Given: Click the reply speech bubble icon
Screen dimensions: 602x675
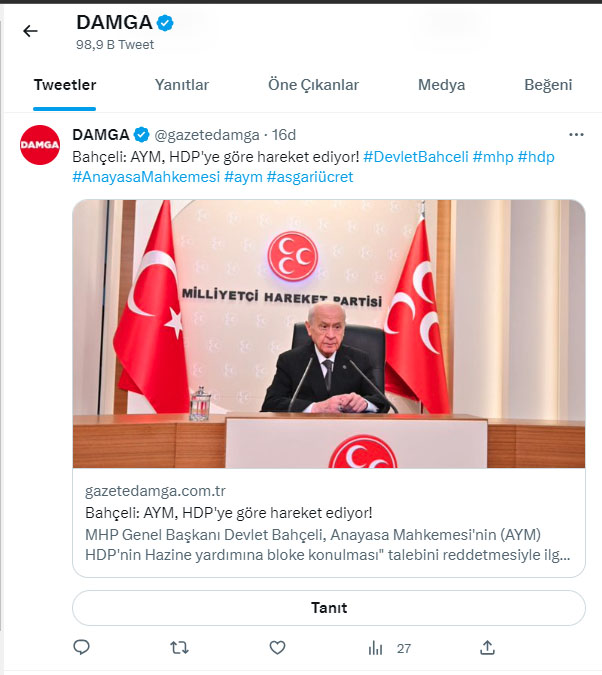Looking at the screenshot, I should pos(82,648).
